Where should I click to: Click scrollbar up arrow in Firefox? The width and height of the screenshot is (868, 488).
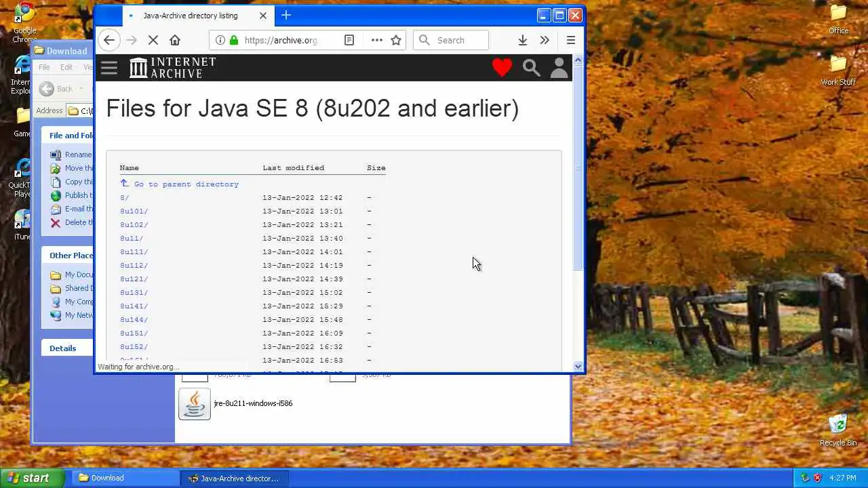(x=578, y=60)
